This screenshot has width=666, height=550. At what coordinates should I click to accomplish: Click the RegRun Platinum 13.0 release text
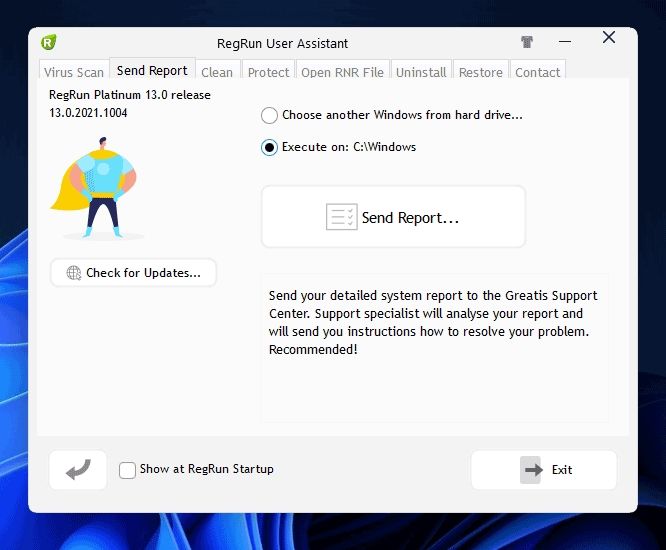pos(130,95)
